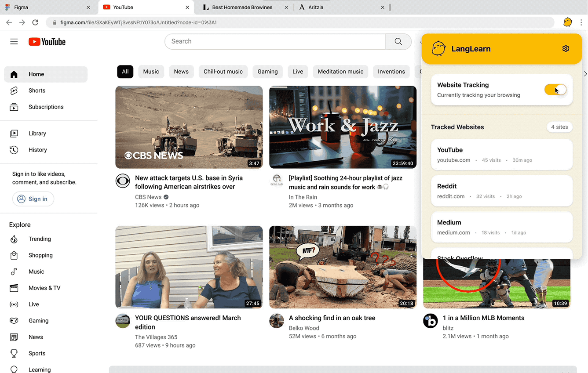Open the Belko Wood channel link
The height and width of the screenshot is (373, 588).
click(x=304, y=328)
